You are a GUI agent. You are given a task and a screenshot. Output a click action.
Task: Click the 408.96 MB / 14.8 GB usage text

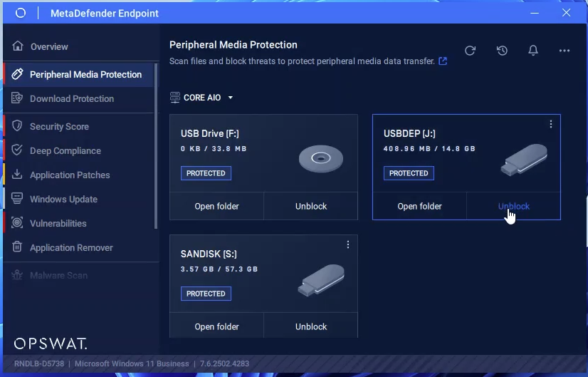pyautogui.click(x=429, y=149)
